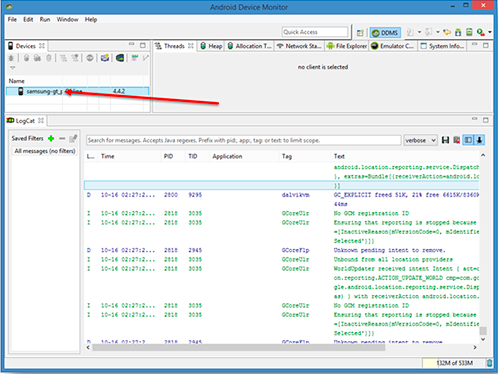This screenshot has height=374, width=498.
Task: Click the Screen Capture camera icon
Action: 105,58
